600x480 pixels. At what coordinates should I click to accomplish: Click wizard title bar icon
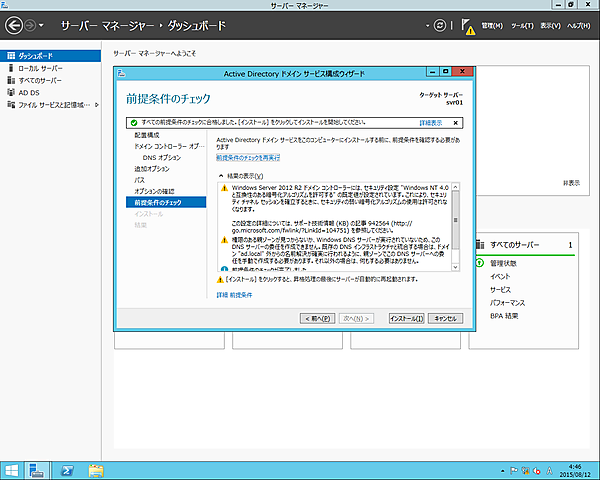coord(122,73)
